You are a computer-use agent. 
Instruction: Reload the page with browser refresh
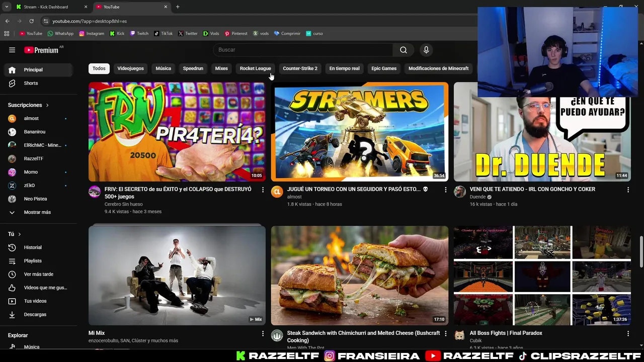tap(31, 21)
